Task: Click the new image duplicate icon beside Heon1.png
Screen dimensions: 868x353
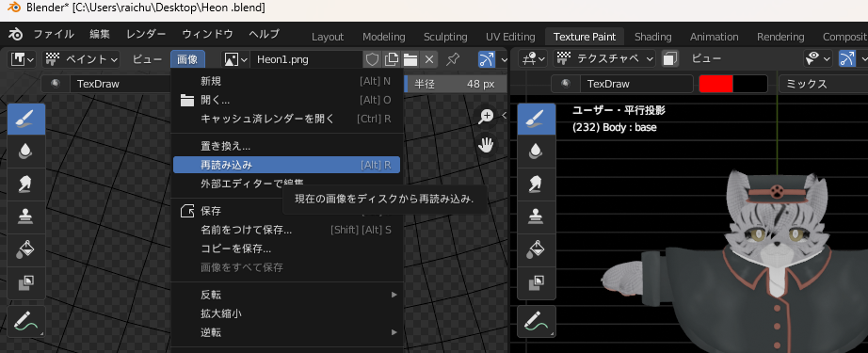Action: coord(392,59)
